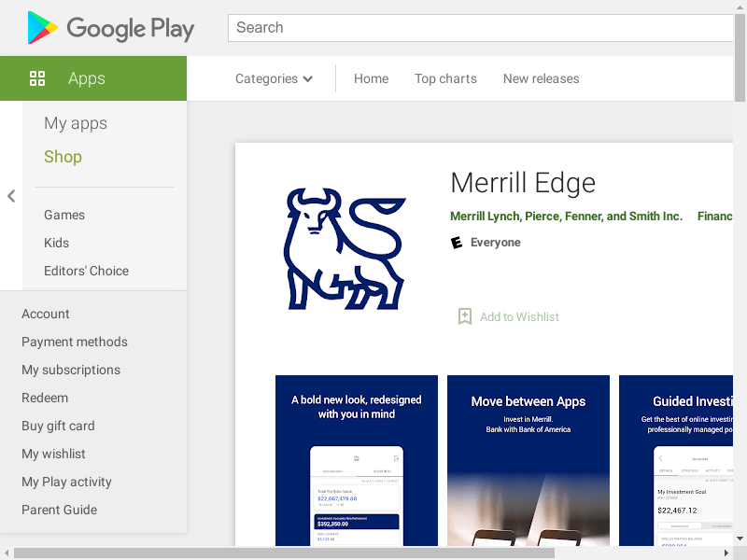Click the scroll right arrow

point(726,553)
